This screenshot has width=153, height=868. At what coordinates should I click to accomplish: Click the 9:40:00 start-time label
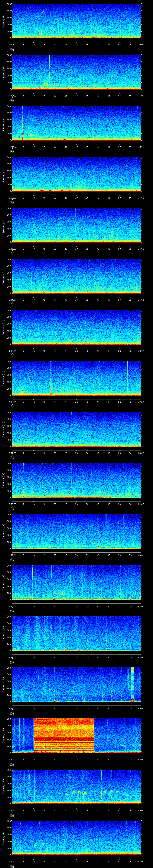(12, 606)
